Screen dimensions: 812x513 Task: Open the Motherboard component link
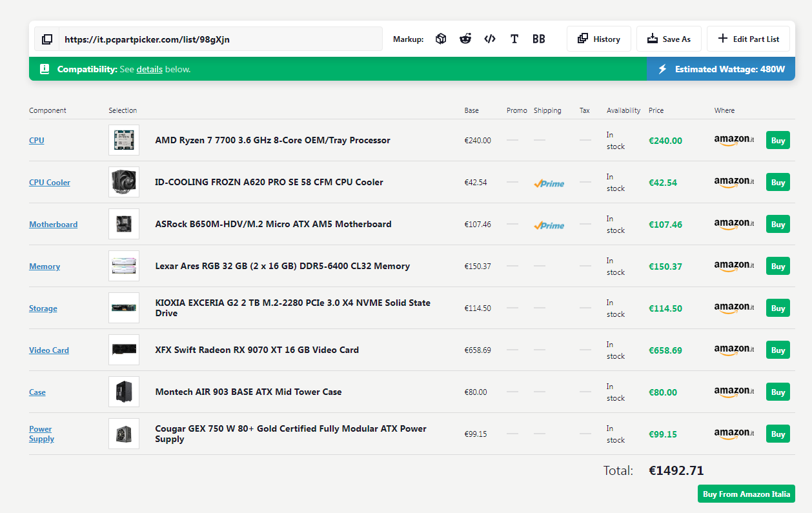pyautogui.click(x=53, y=225)
